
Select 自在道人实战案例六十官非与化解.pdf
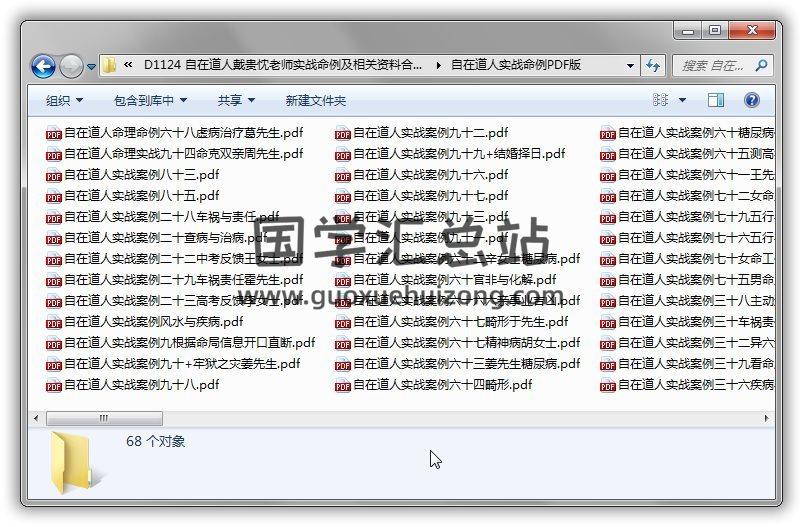click(x=446, y=280)
